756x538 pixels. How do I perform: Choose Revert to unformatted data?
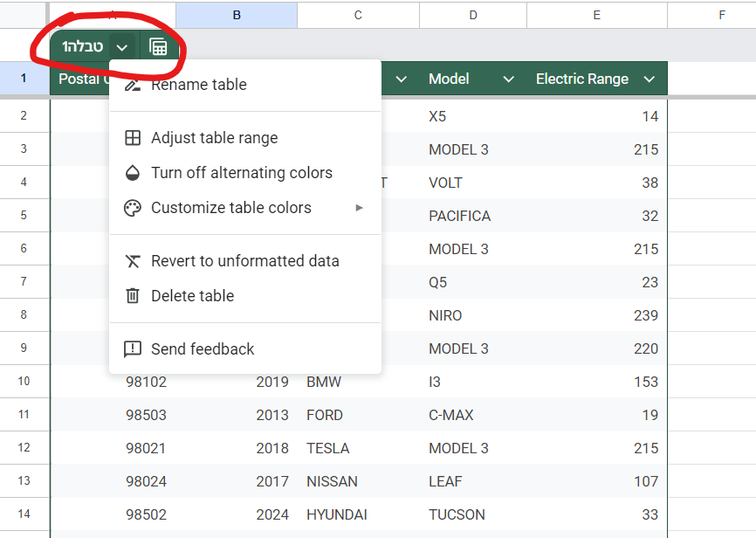pos(244,261)
